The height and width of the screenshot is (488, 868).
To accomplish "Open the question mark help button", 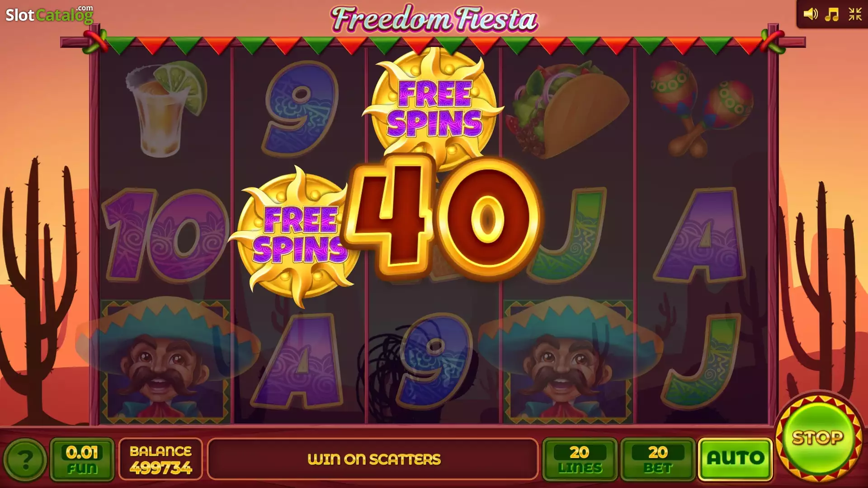I will tap(25, 460).
